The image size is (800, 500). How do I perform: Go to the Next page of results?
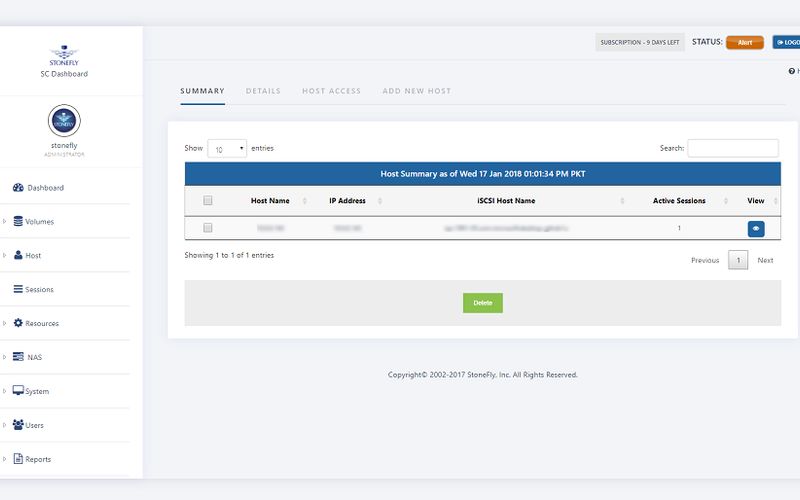tap(765, 260)
